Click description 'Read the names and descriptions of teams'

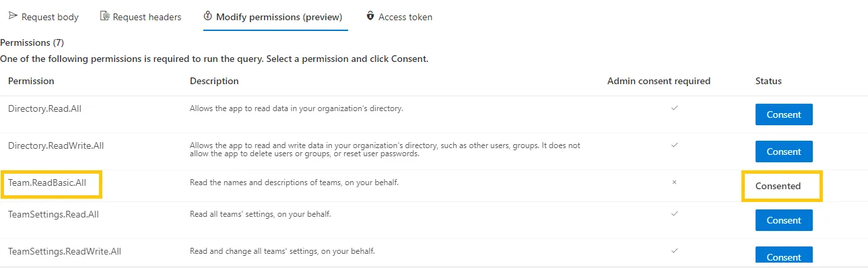click(294, 182)
